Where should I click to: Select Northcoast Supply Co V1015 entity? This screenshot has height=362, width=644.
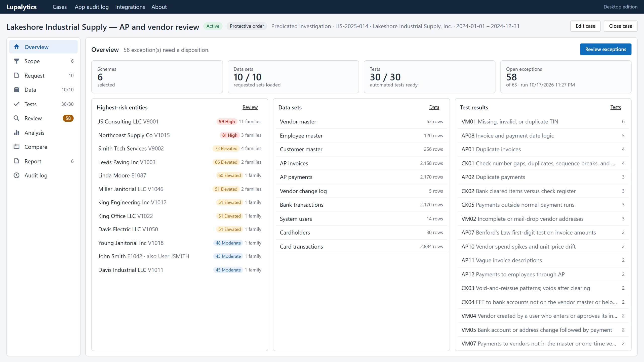(180, 135)
